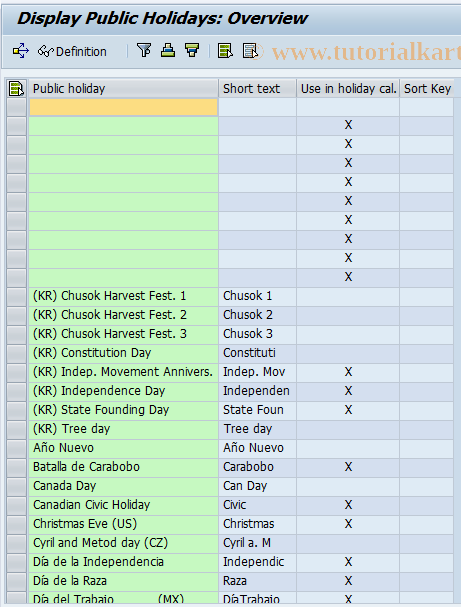
Task: Click the select all rows toolbar icon
Action: pyautogui.click(x=225, y=50)
